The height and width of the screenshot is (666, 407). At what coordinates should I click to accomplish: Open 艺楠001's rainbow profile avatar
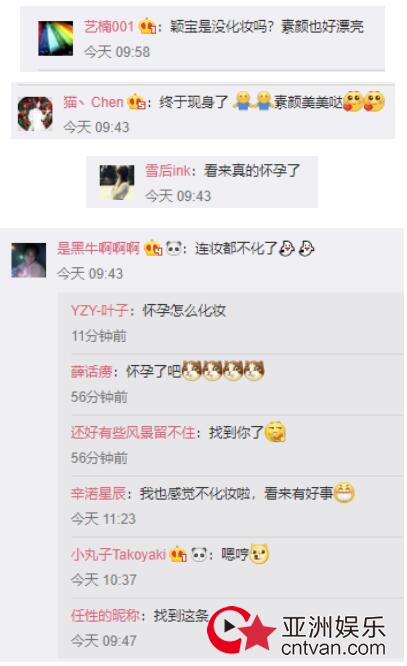pyautogui.click(x=55, y=38)
